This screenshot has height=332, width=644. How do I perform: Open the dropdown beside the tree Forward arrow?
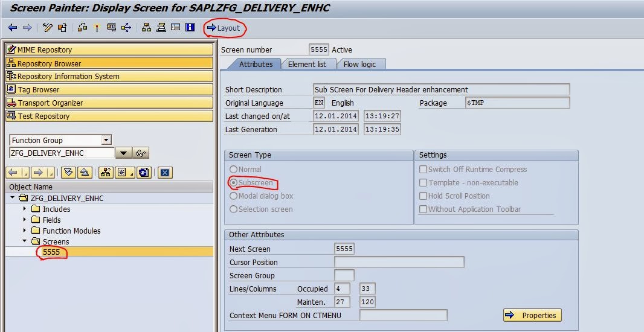(50, 173)
